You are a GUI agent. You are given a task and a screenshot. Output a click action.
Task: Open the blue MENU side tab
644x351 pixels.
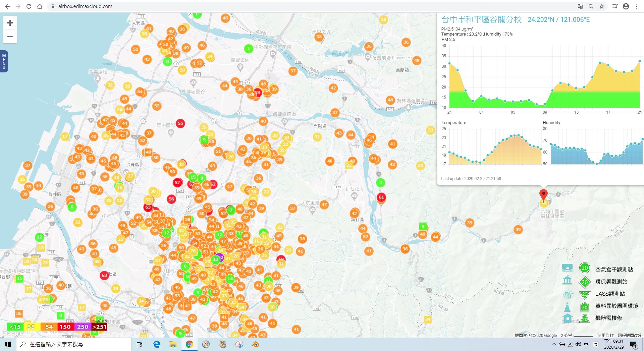point(4,61)
